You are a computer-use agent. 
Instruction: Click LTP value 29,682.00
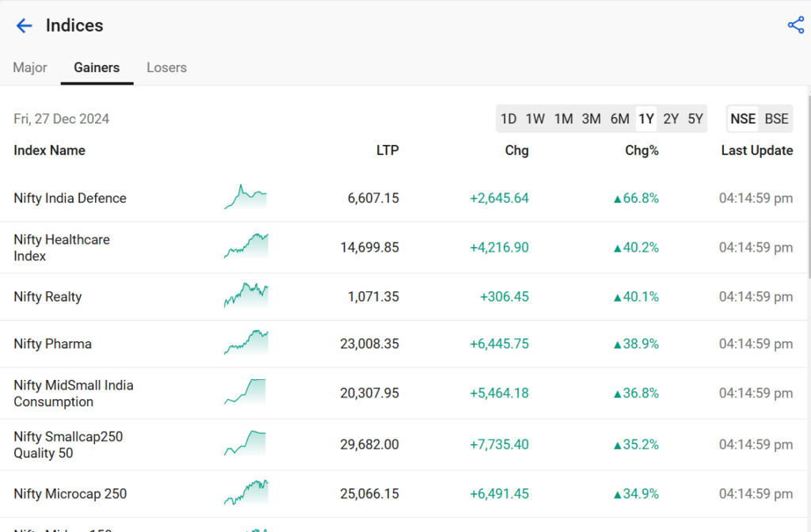[369, 445]
